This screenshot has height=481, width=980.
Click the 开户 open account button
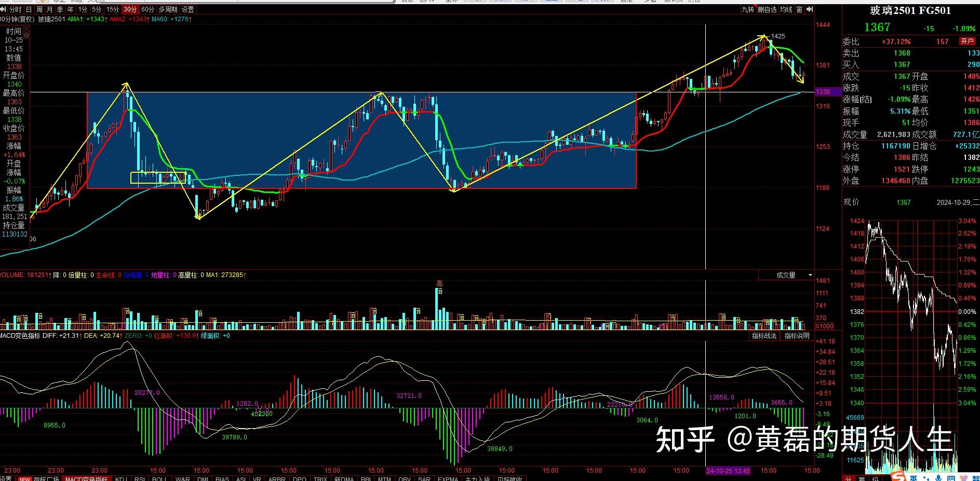pos(967,42)
